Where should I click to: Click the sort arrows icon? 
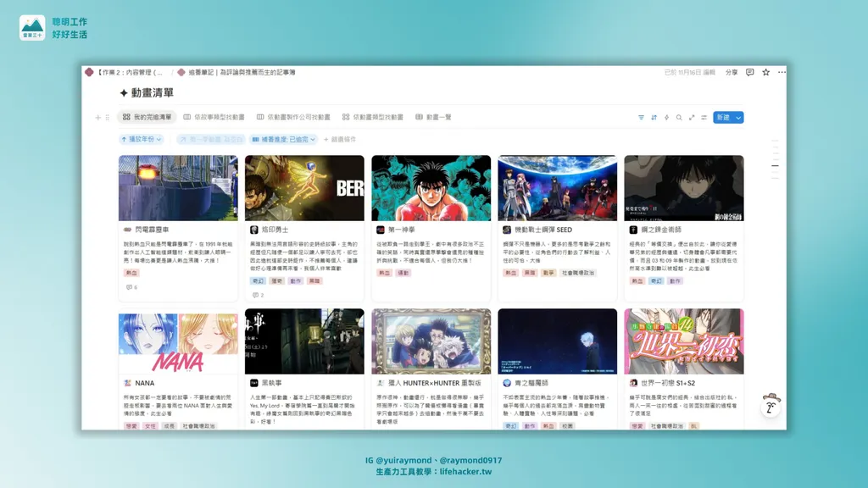[x=654, y=118]
